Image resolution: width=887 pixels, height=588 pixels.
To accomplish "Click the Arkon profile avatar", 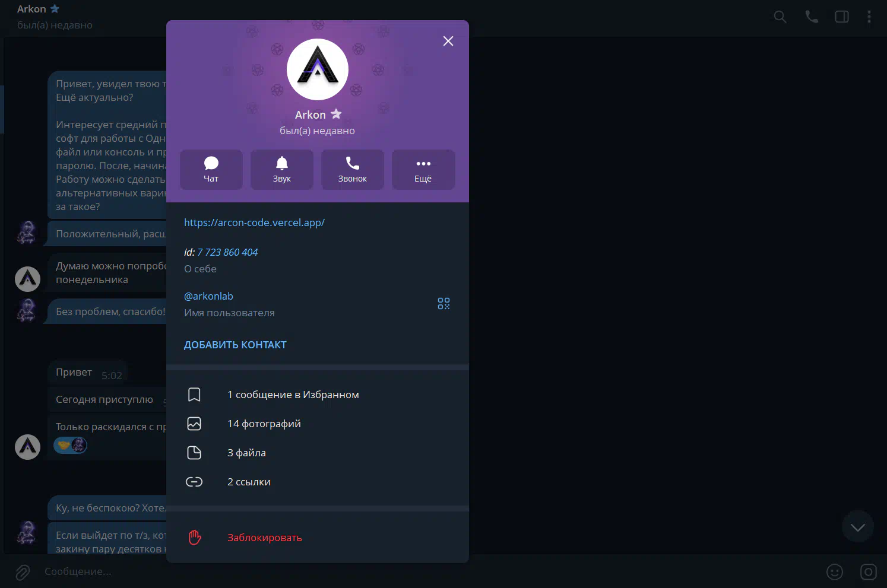I will coord(318,69).
